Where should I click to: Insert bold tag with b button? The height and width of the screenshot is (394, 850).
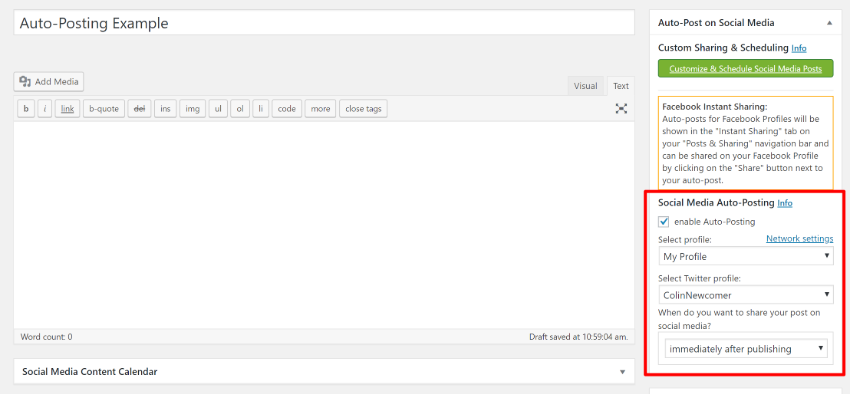pos(25,109)
